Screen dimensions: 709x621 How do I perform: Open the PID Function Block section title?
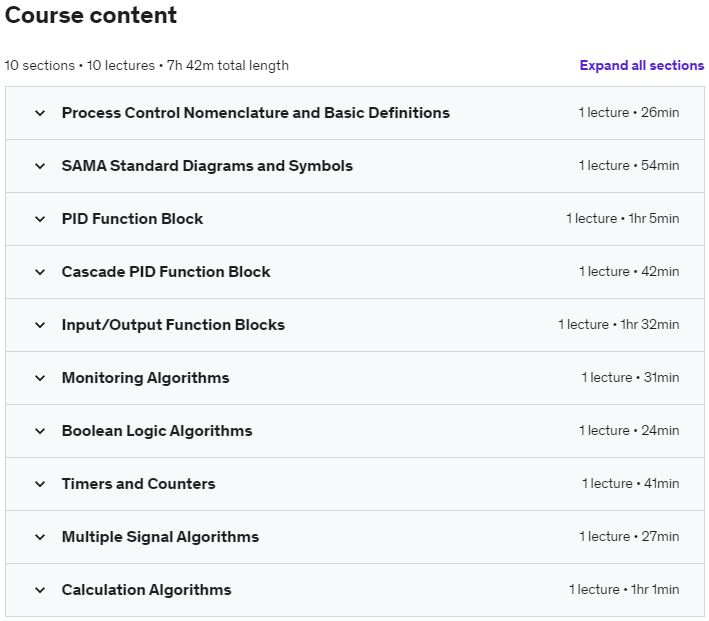(x=132, y=219)
